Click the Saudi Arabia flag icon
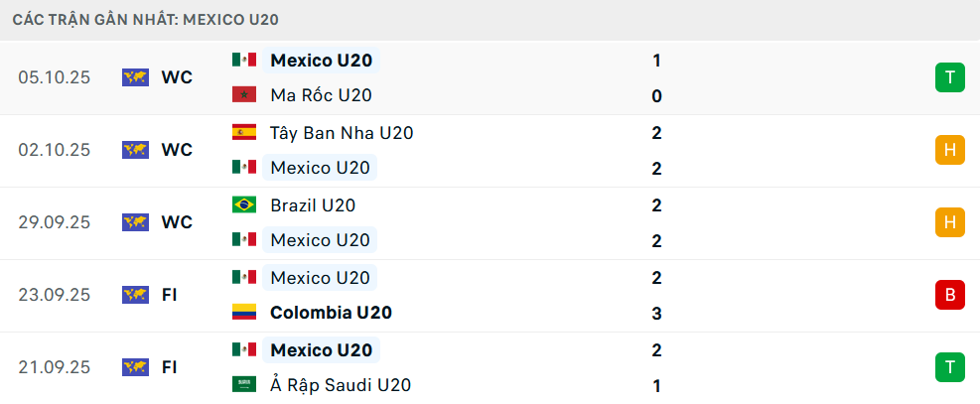The width and height of the screenshot is (980, 404). tap(243, 384)
